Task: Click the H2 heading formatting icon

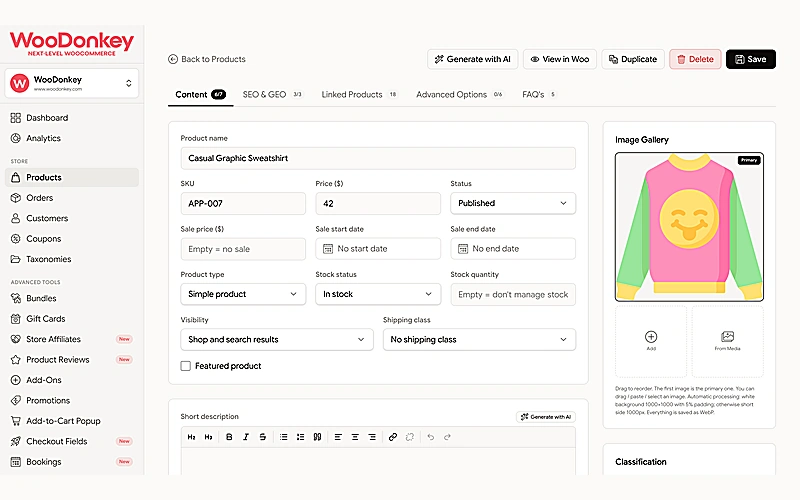Action: pos(191,437)
